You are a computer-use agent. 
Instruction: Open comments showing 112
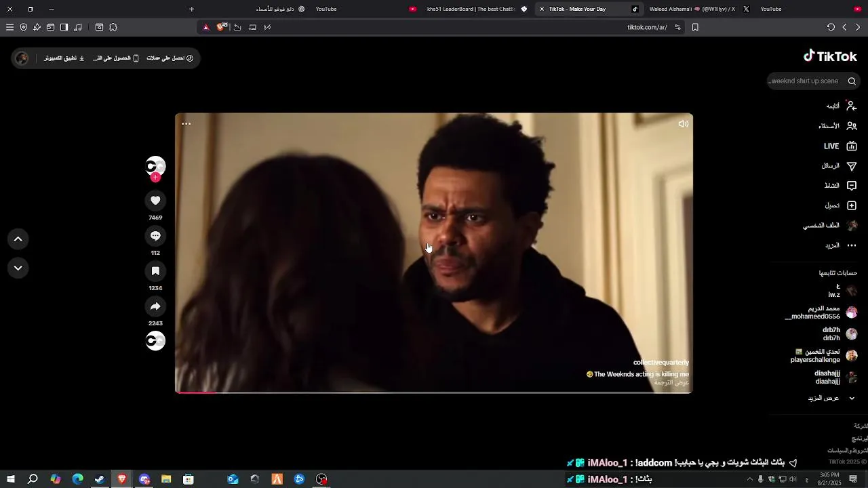click(155, 236)
